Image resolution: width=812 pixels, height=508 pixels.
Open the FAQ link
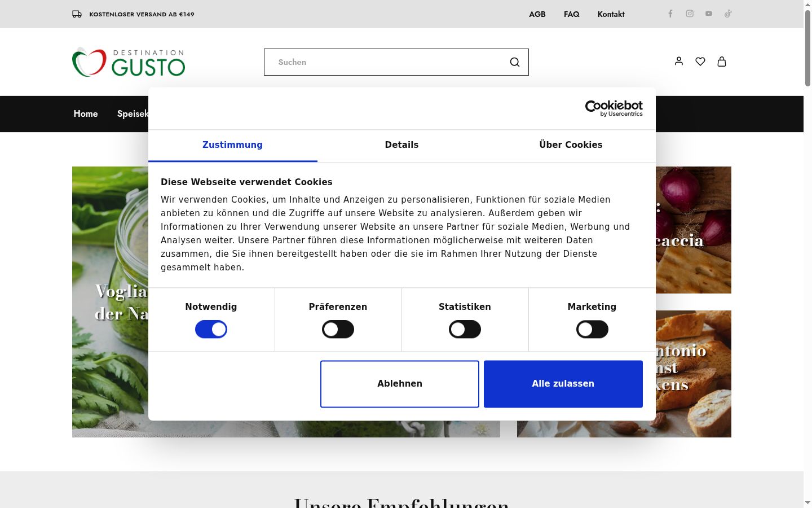(572, 14)
